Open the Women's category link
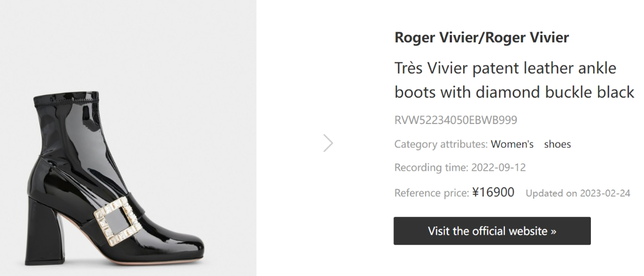This screenshot has width=644, height=276. point(512,144)
